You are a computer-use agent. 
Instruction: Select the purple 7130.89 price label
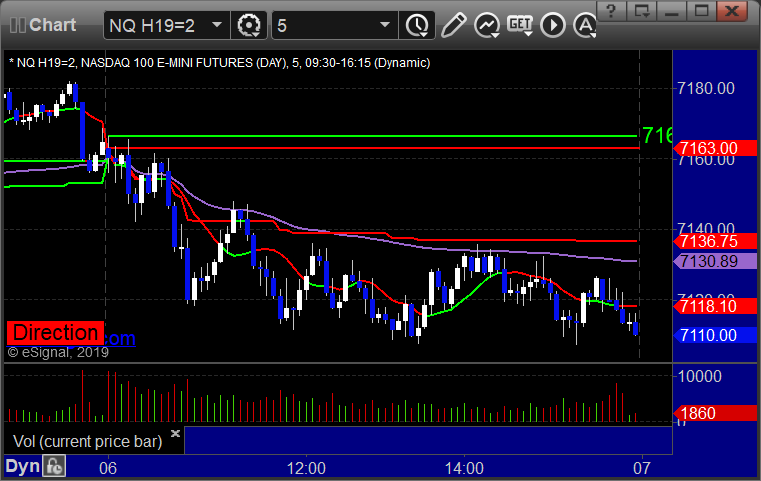coord(715,261)
